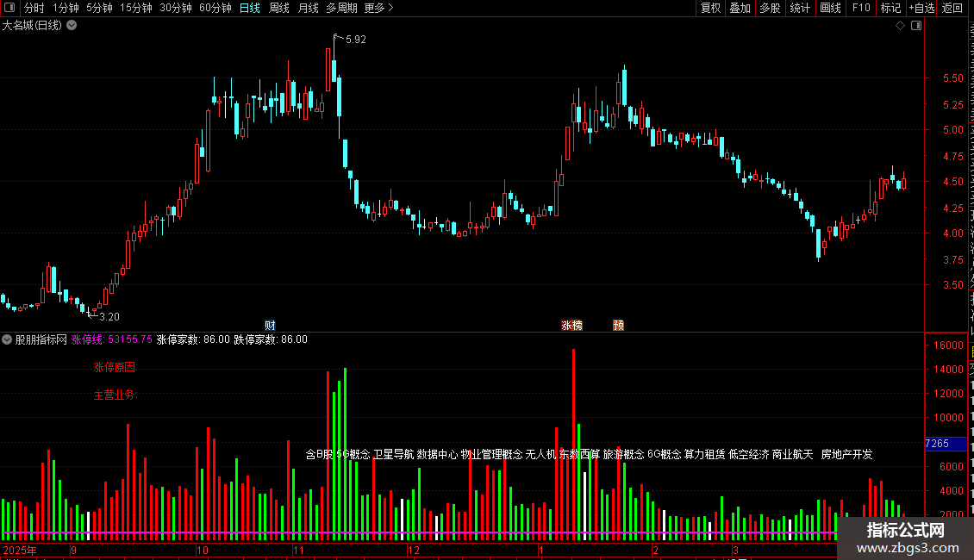The width and height of the screenshot is (974, 560).
Task: Click the 5.50 price axis label
Action: click(x=952, y=78)
